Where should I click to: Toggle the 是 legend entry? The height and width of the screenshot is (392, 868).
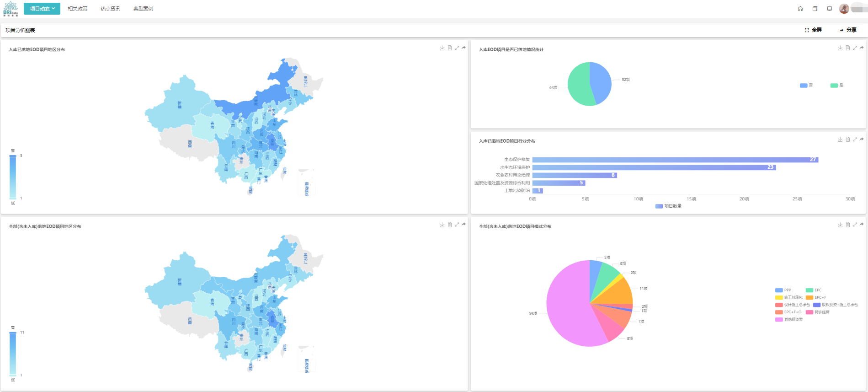pos(837,86)
